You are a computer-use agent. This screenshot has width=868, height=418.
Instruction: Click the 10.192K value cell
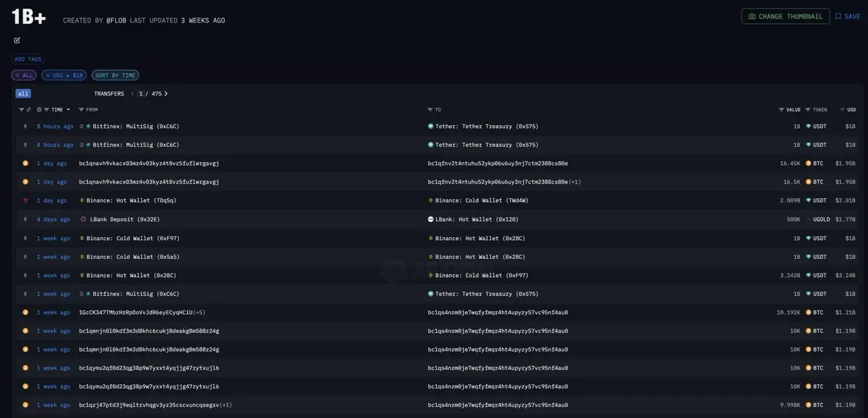788,312
